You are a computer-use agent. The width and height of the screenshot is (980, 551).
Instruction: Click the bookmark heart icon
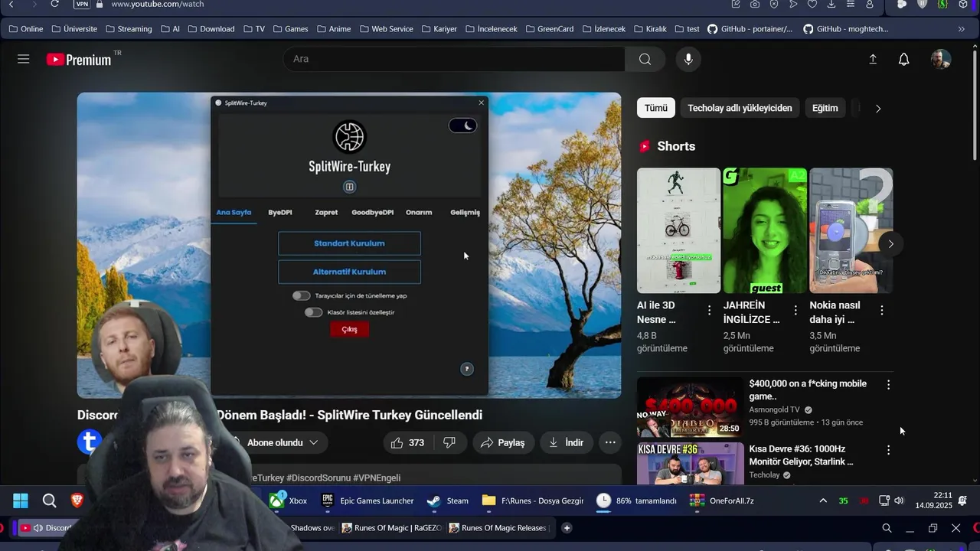click(812, 4)
